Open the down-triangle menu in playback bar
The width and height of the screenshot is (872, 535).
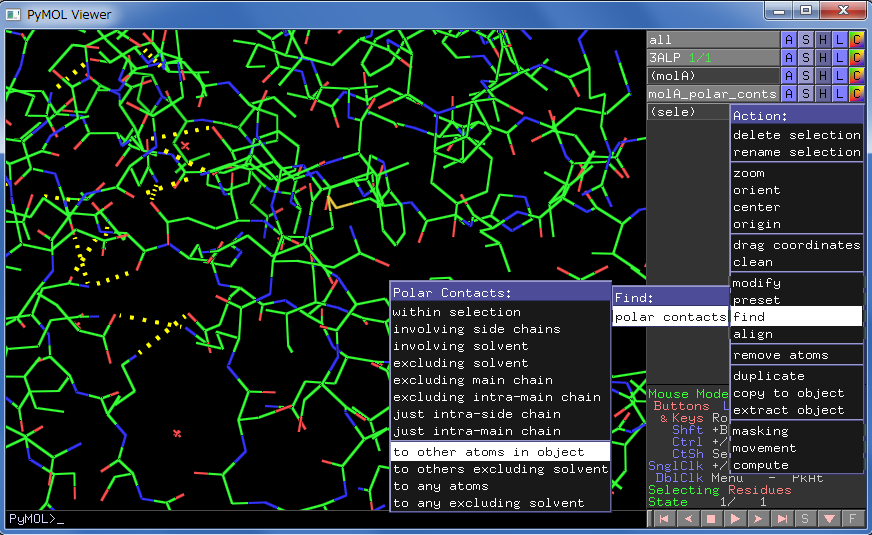[x=829, y=519]
